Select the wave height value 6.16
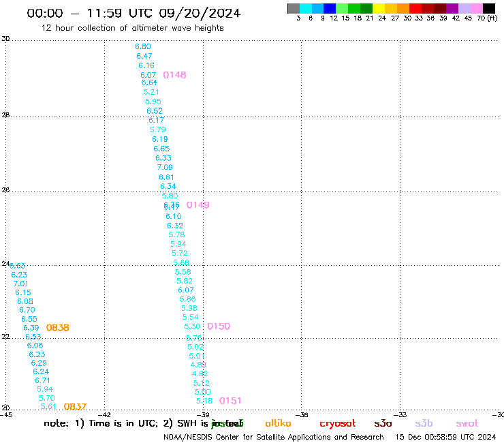The height and width of the screenshot is (443, 504). (146, 65)
